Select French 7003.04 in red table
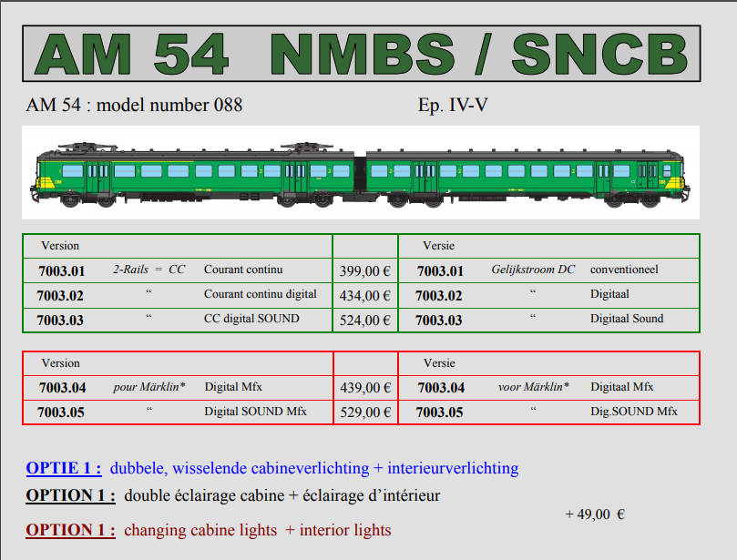Screen dimensions: 737x560 (63, 388)
